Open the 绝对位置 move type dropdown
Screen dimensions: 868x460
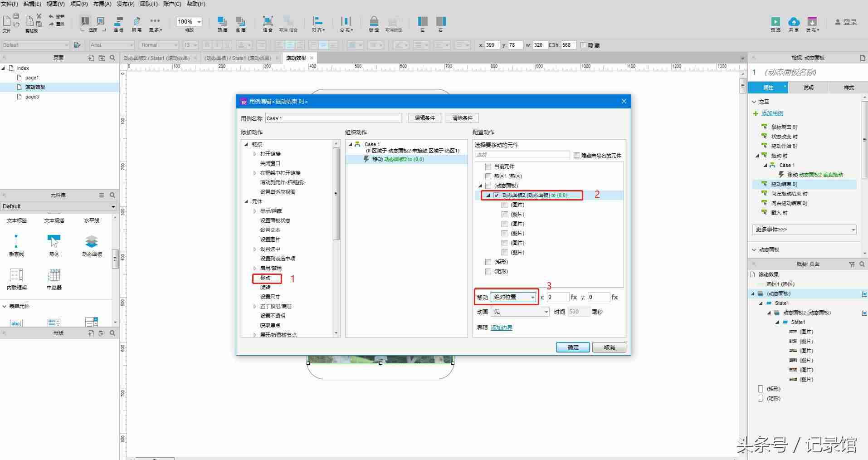(x=514, y=297)
